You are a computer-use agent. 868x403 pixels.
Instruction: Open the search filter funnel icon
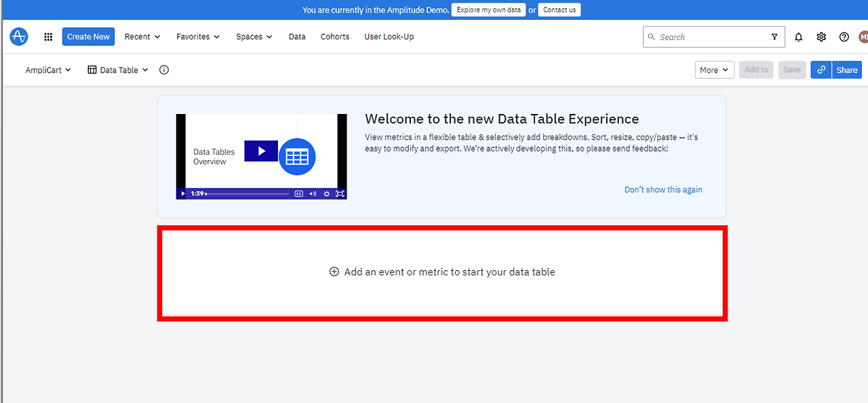(x=774, y=37)
